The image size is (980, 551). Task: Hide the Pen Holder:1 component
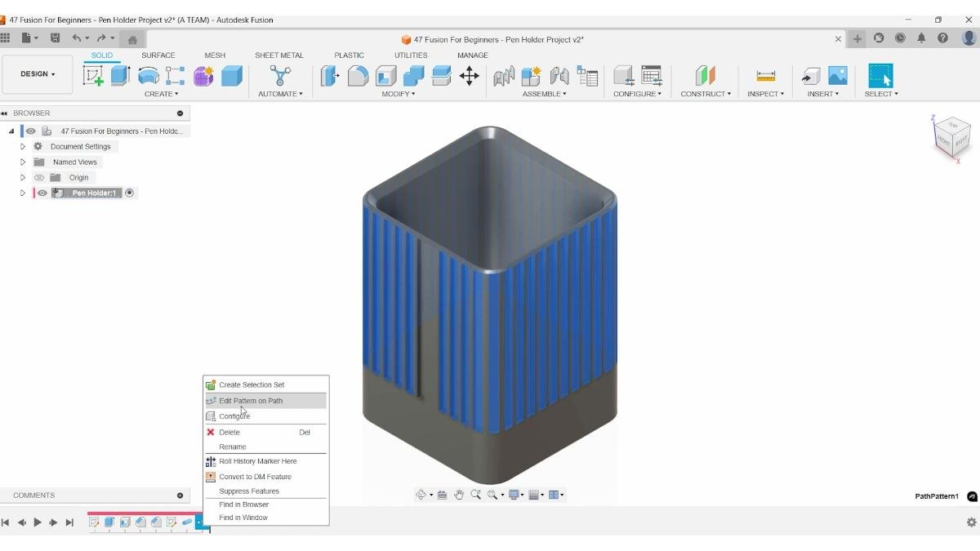[x=42, y=193]
